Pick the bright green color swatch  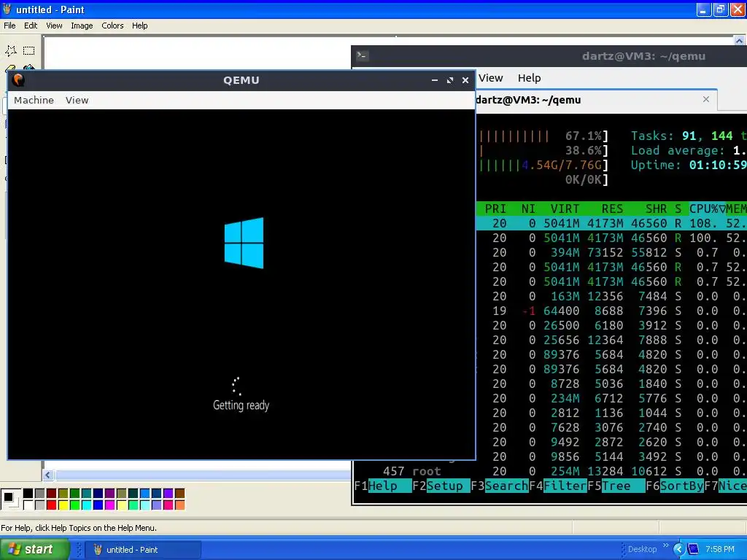[x=75, y=505]
